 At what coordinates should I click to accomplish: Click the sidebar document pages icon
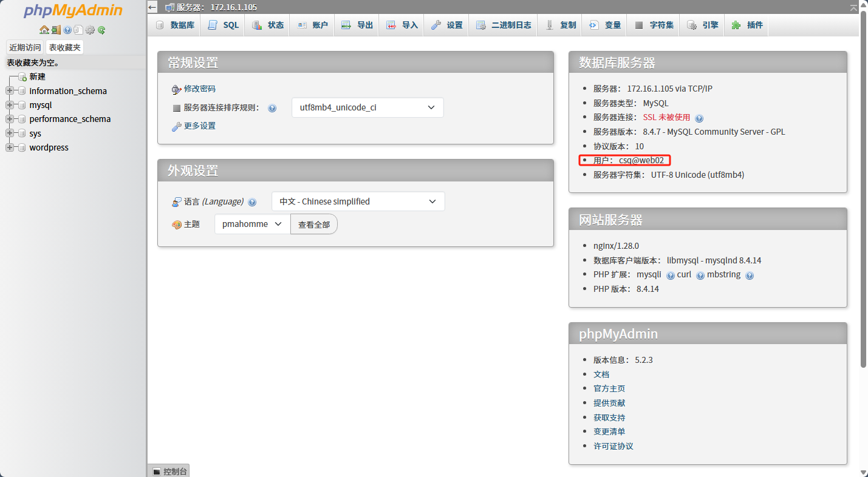78,30
